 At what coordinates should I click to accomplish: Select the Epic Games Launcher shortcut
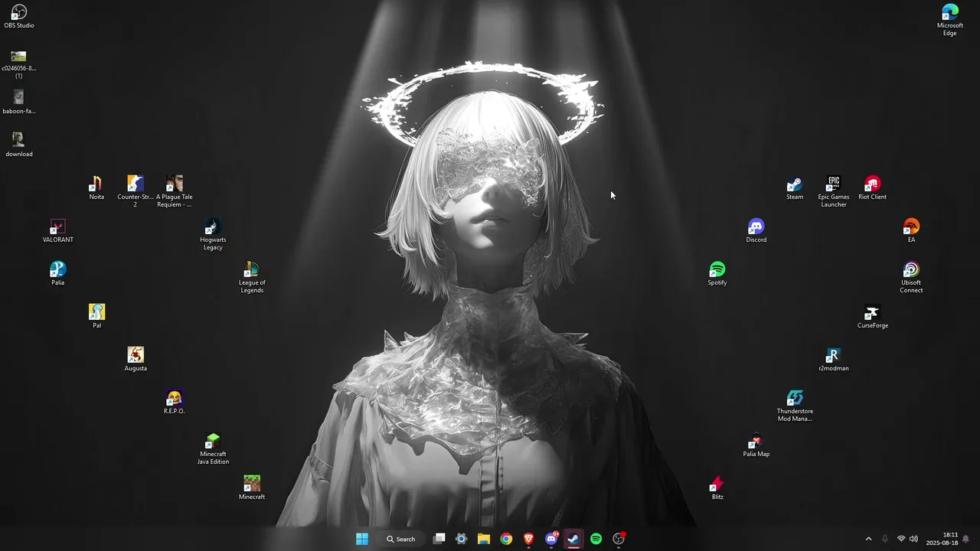(834, 191)
